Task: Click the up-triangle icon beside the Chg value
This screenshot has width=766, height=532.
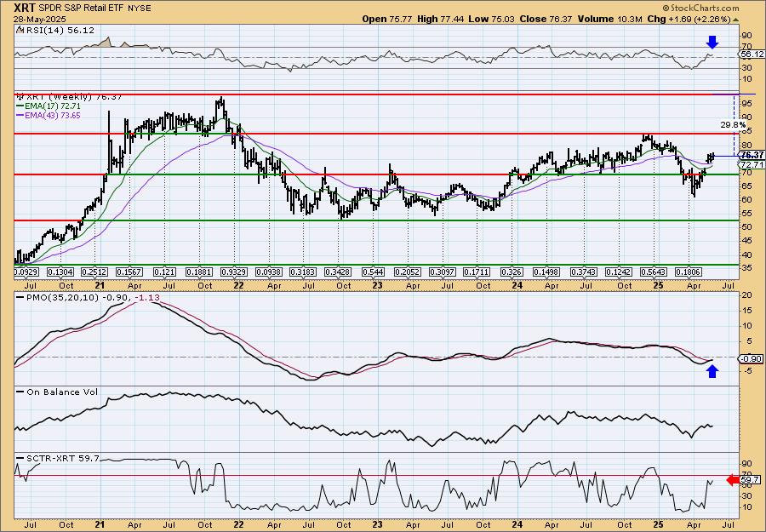Action: (x=735, y=19)
